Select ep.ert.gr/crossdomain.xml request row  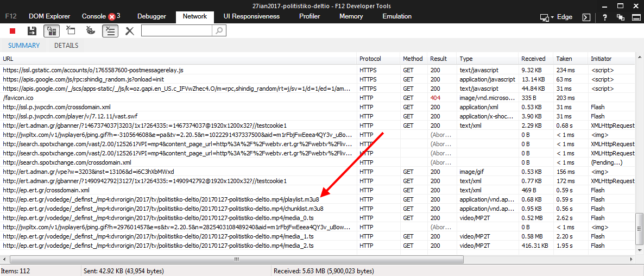pos(318,190)
